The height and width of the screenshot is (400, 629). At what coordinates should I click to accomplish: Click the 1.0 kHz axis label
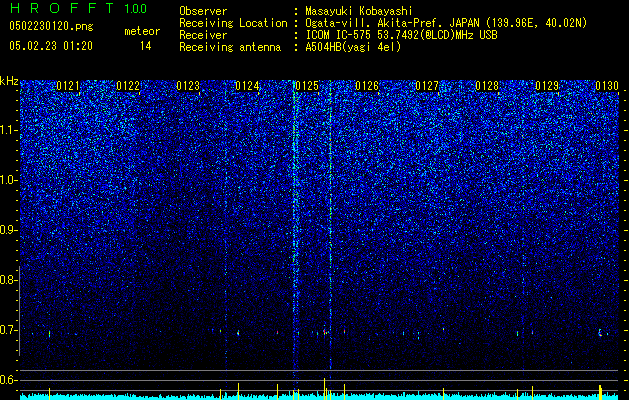click(x=7, y=180)
